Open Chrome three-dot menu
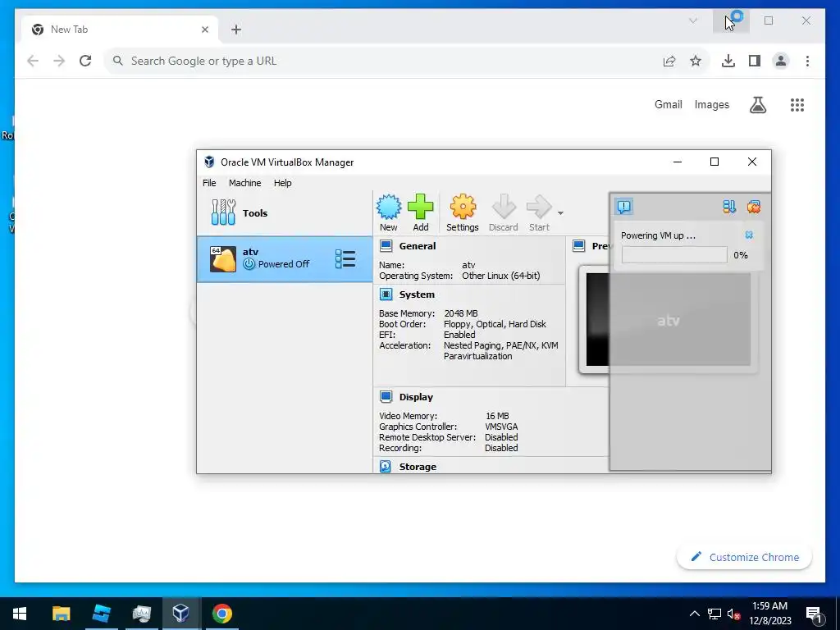 click(807, 61)
